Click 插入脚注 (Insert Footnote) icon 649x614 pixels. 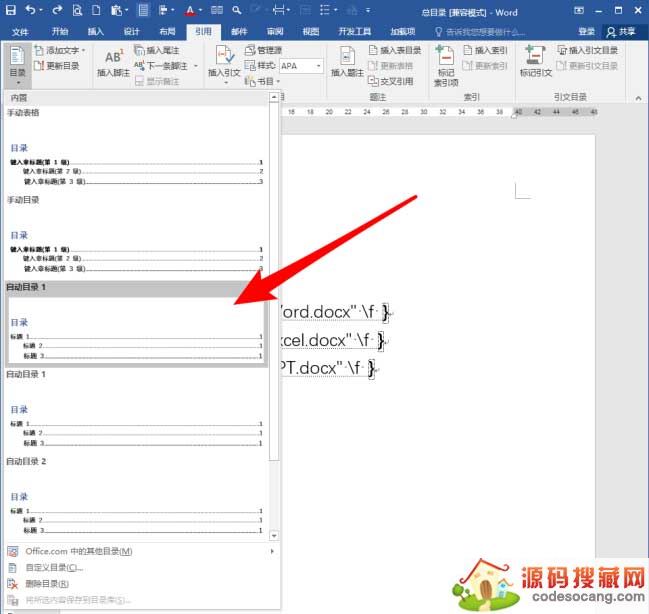point(113,62)
